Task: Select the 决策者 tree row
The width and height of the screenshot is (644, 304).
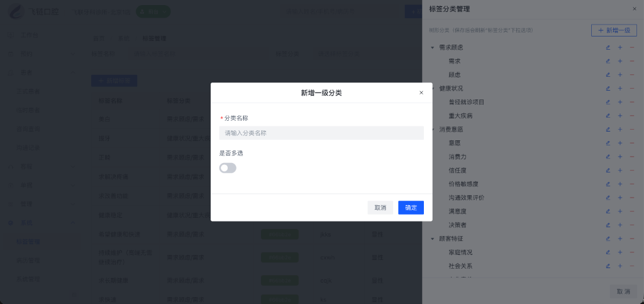Action: tap(457, 225)
